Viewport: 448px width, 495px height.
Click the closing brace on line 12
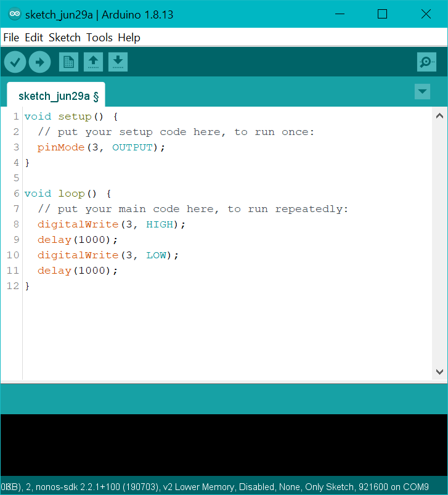27,286
